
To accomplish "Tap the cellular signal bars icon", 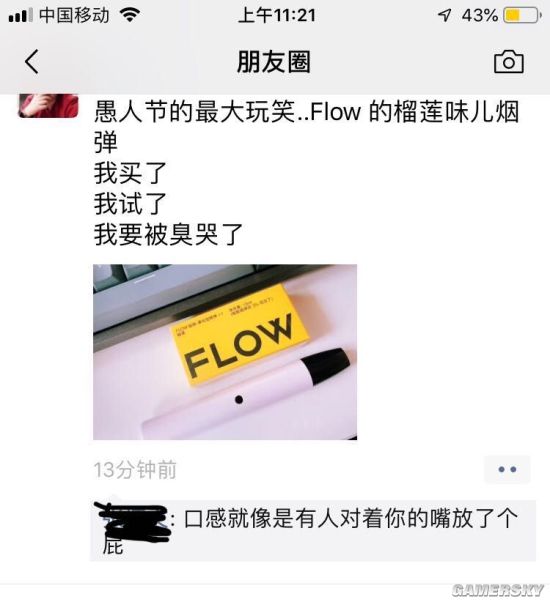I will click(x=20, y=16).
